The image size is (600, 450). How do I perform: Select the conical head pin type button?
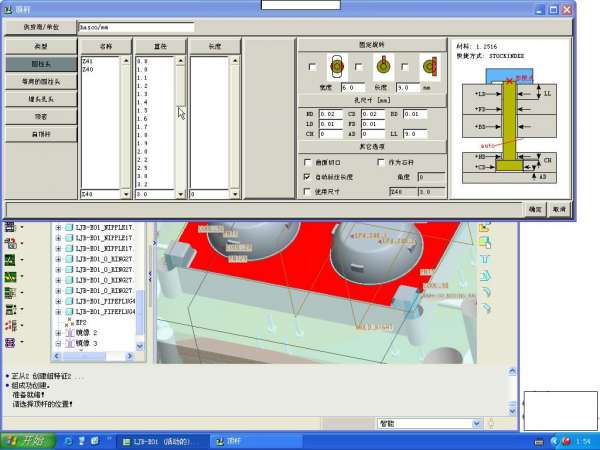[41, 99]
